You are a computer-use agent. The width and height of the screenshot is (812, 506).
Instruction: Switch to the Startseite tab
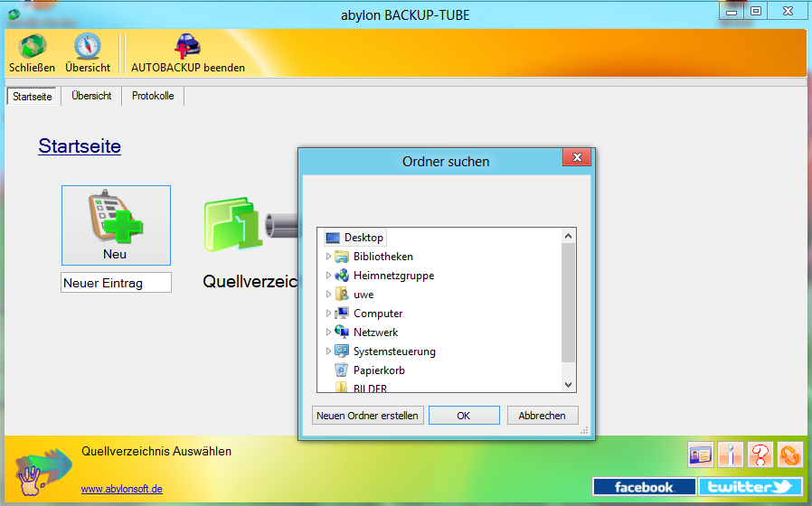point(33,97)
